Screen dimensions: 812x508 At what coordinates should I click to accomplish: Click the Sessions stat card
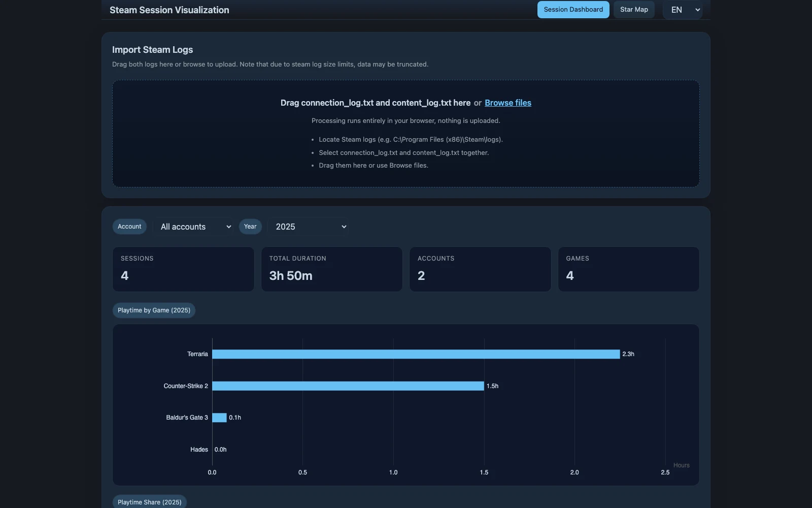pyautogui.click(x=183, y=269)
